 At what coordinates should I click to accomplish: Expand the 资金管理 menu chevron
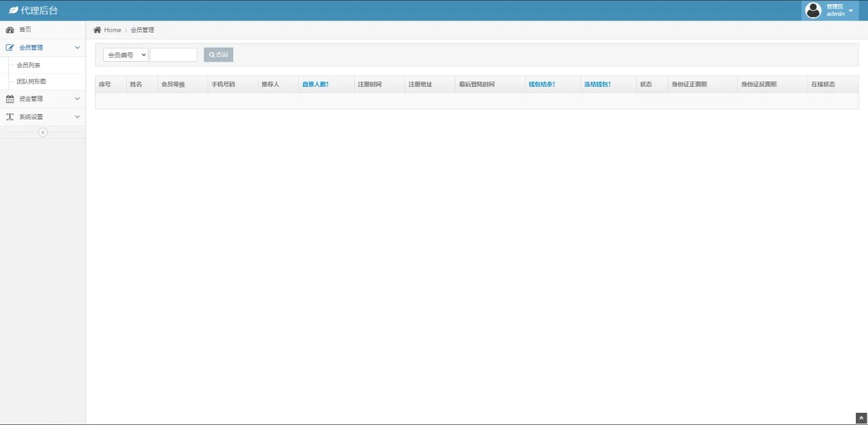click(x=77, y=99)
